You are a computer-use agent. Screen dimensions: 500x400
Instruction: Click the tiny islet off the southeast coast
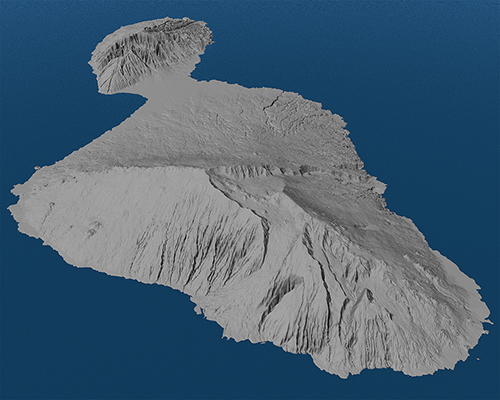point(479,359)
